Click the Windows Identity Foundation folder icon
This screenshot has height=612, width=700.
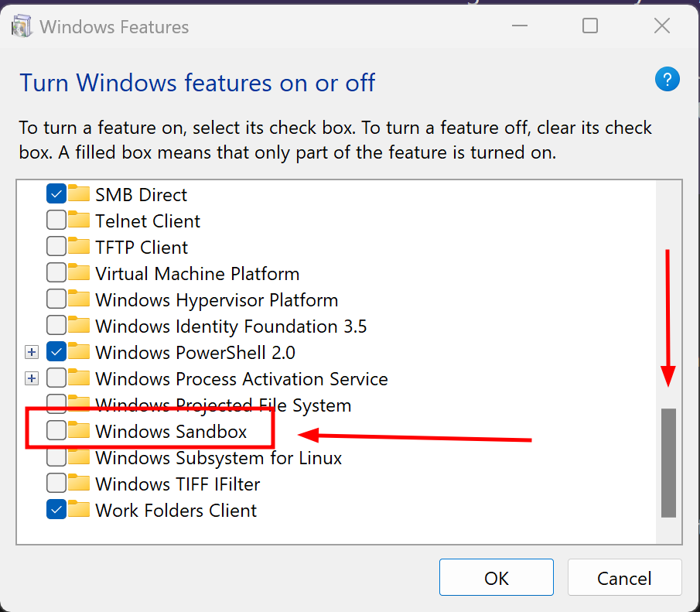click(79, 325)
